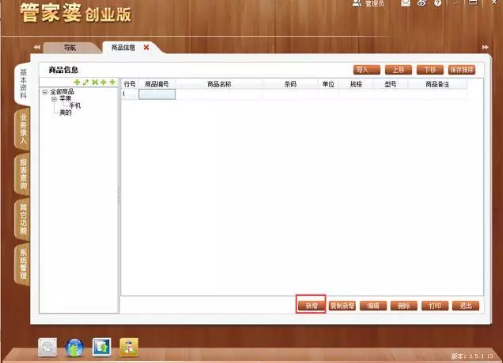
Task: Open the 业务录入 side tab
Action: point(23,129)
